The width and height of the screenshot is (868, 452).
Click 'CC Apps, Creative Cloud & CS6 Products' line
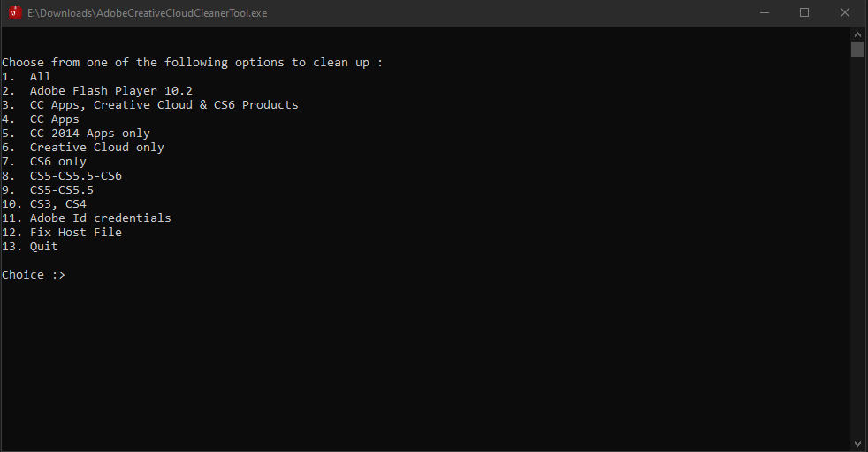150,104
